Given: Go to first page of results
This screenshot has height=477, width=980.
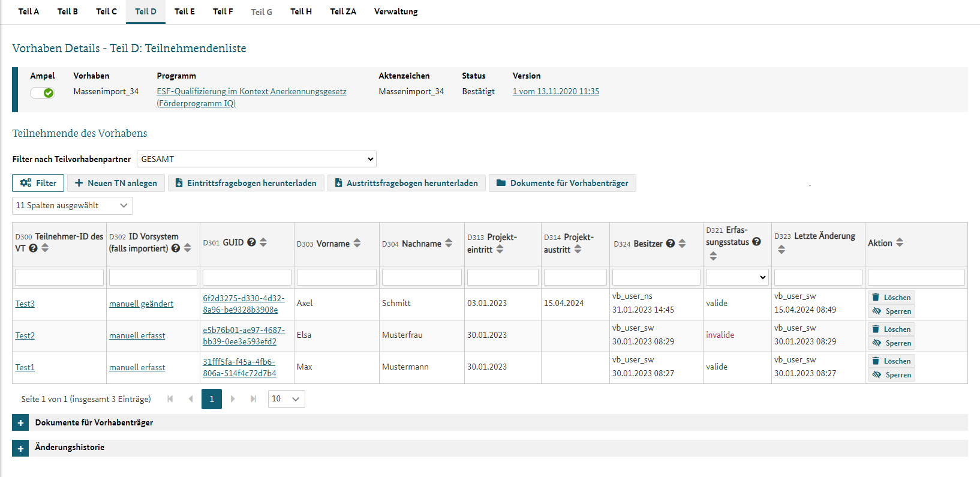Looking at the screenshot, I should click(x=170, y=399).
